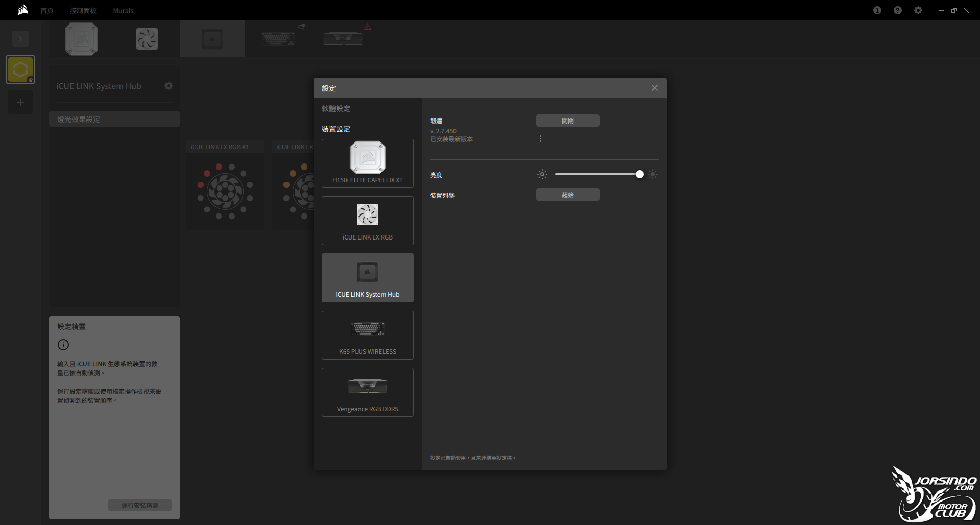Select the LX RGB fan in the top device bar
Screen dimensions: 980x525
(147, 39)
